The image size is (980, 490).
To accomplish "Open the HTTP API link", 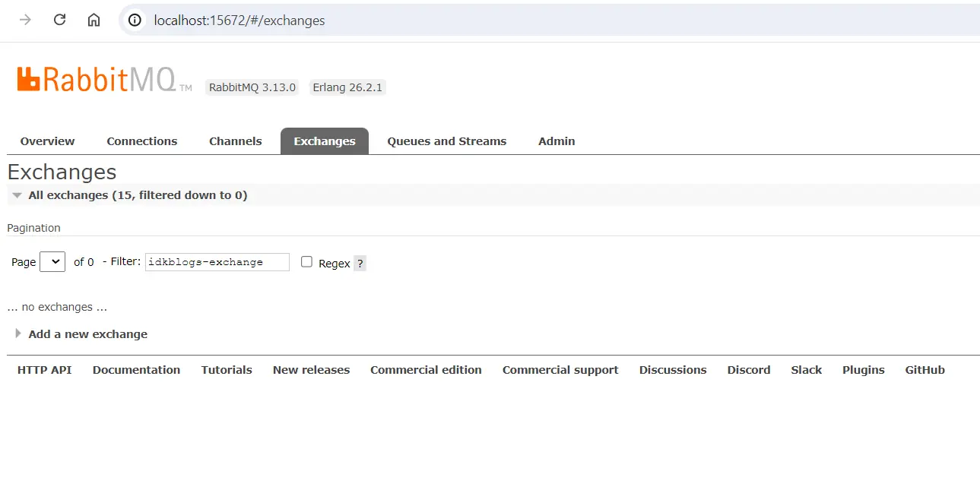I will [45, 370].
